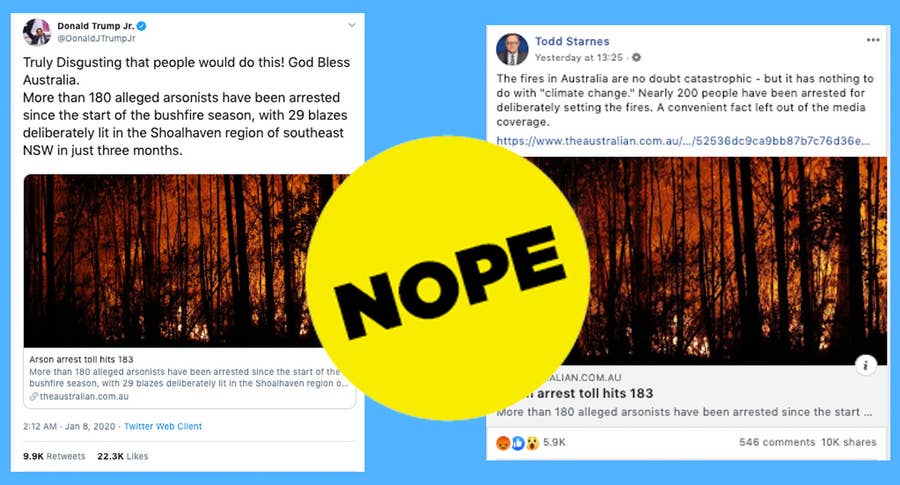Click the blue verified badge on the tweet
Viewport: 900px width, 485px height.
pyautogui.click(x=142, y=26)
